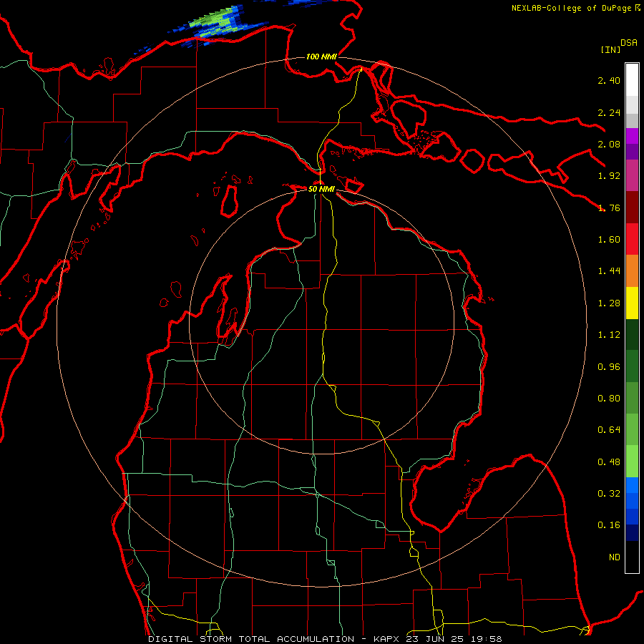Select the 0.16 legend value
Viewport: 644px width, 644px height.
[x=609, y=525]
